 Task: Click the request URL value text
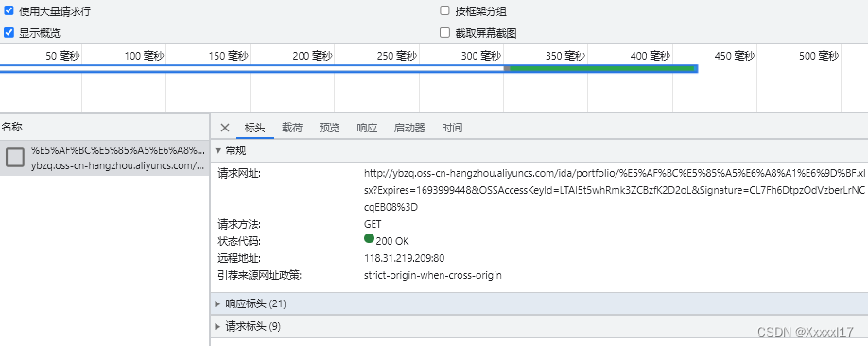pos(615,190)
